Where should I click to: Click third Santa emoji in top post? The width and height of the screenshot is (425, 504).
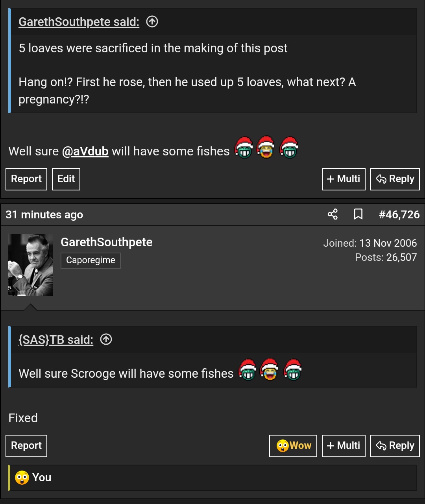(x=289, y=148)
